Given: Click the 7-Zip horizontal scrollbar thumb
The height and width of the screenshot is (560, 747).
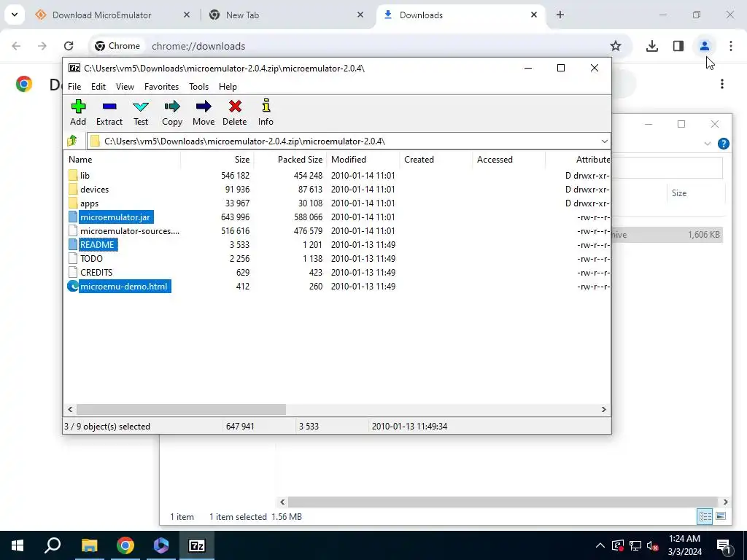Looking at the screenshot, I should (x=181, y=410).
